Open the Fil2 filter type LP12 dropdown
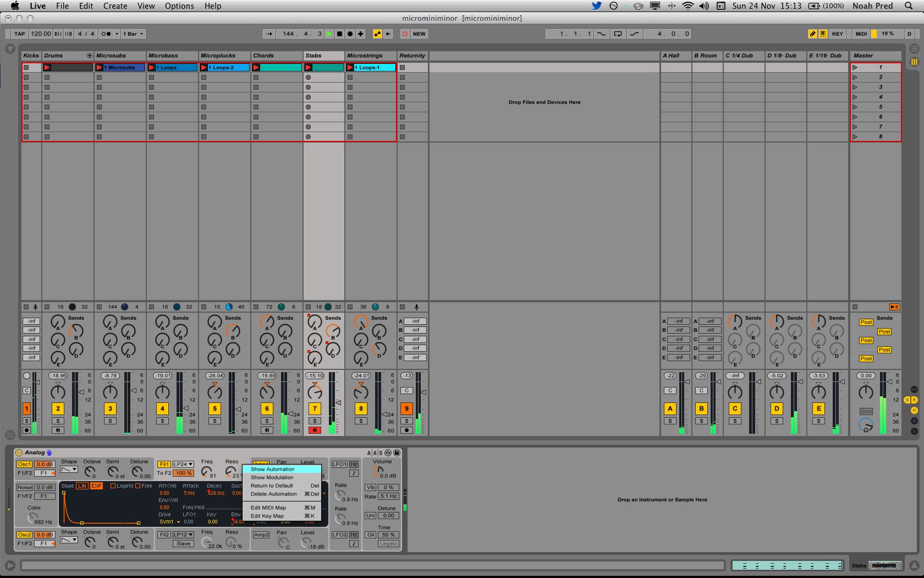This screenshot has width=924, height=578. [x=183, y=535]
